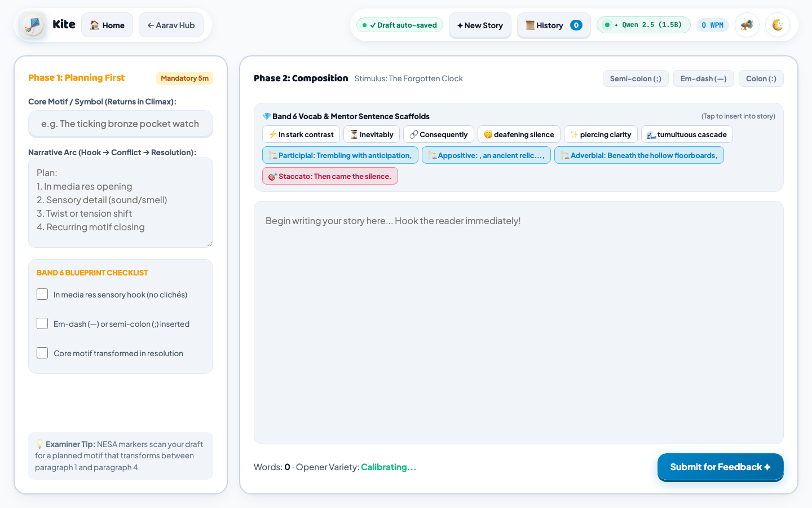Insert 'piercing clarity' vocab chip
This screenshot has width=812, height=508.
tap(601, 134)
